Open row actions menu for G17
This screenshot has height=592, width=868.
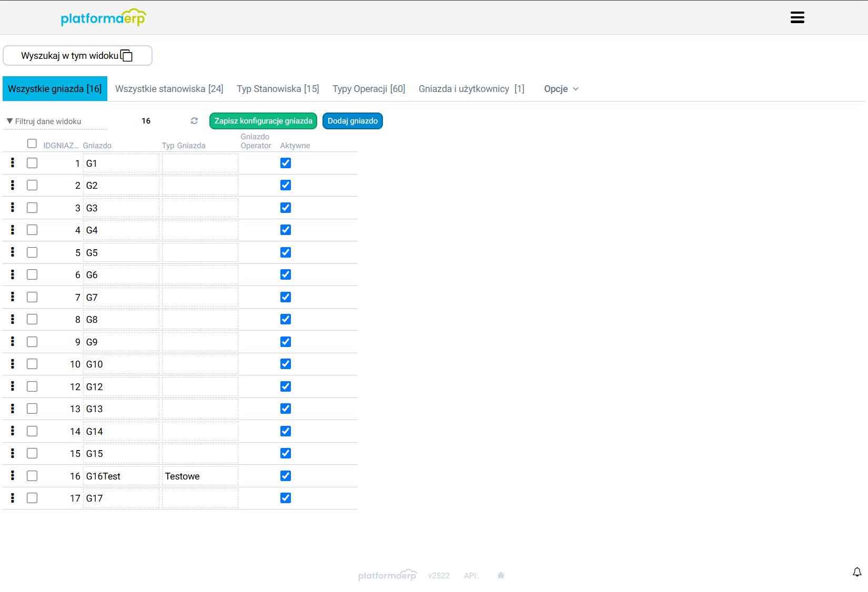click(x=13, y=498)
